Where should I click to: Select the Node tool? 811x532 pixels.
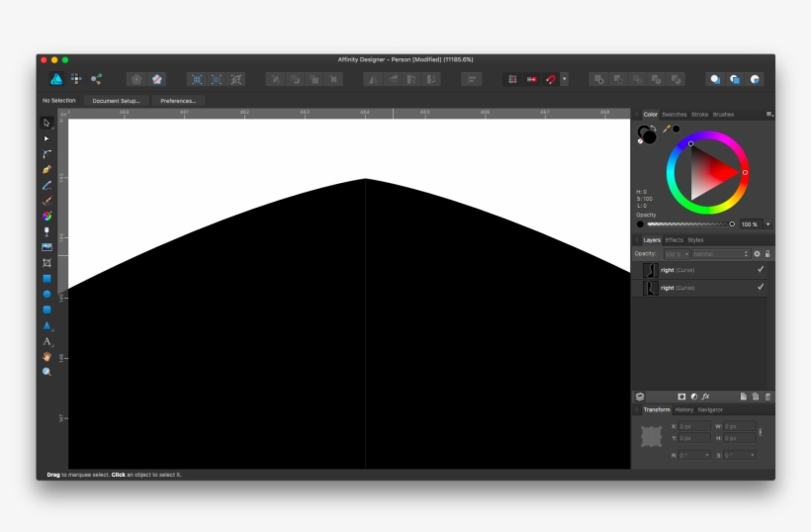coord(46,138)
